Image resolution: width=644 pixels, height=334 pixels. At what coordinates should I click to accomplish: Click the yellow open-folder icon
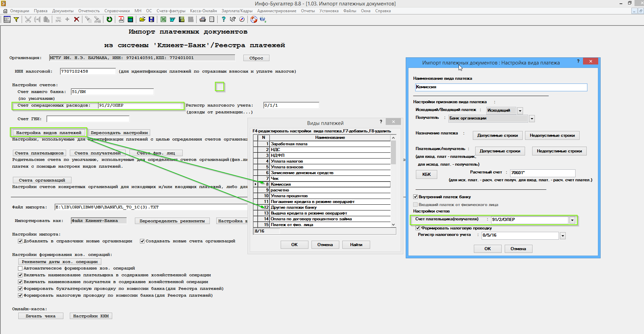(142, 19)
